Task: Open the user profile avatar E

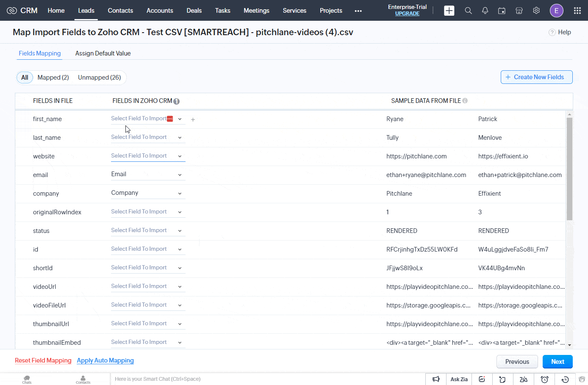Action: coord(557,11)
